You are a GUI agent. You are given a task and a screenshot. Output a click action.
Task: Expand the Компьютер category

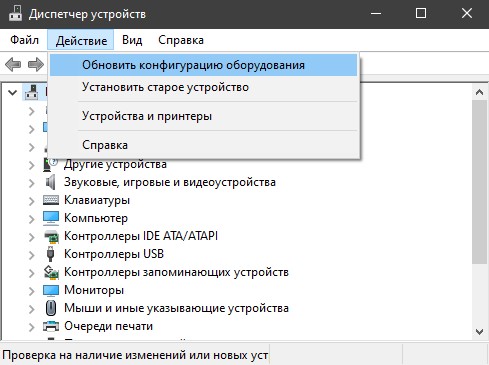[x=31, y=219]
